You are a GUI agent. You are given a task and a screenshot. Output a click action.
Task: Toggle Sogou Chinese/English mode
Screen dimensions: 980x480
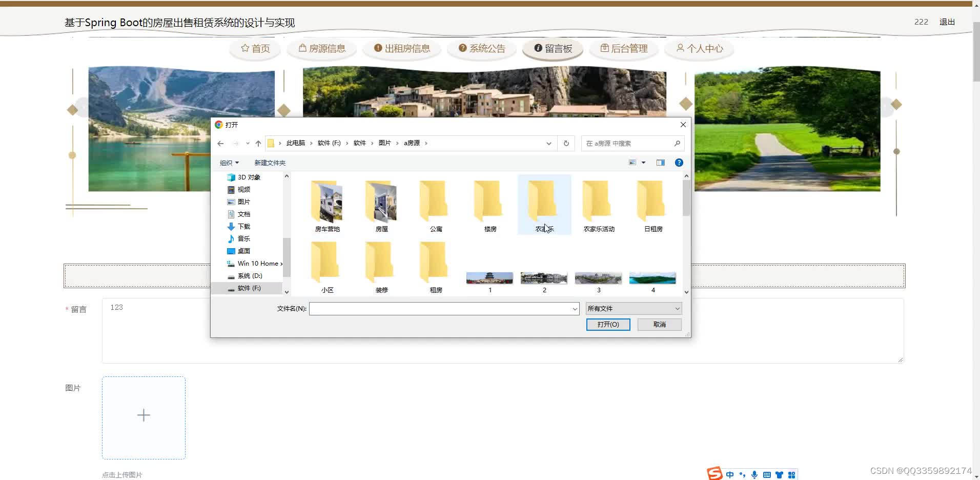[x=730, y=475]
